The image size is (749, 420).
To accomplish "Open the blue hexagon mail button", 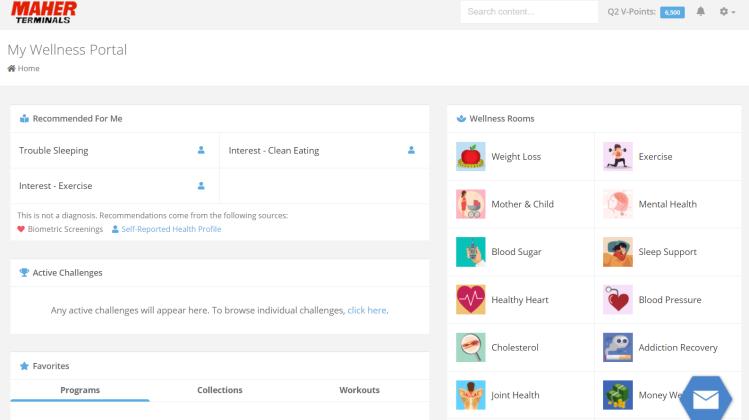I will pyautogui.click(x=706, y=399).
